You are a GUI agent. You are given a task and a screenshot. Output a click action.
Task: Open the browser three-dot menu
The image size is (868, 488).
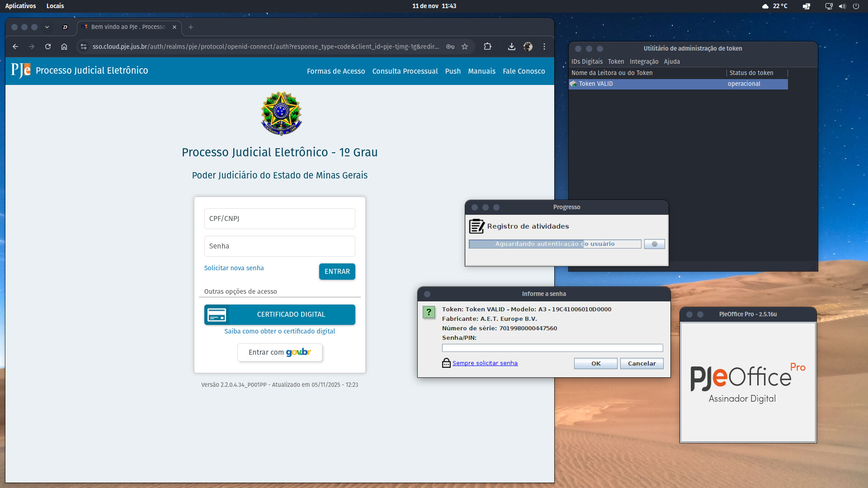pos(544,47)
